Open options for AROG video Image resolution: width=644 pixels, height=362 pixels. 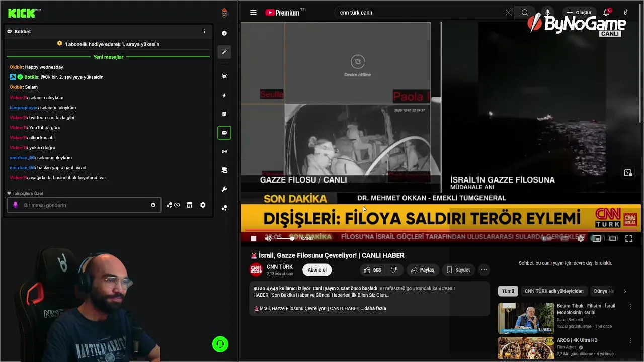tap(630, 341)
